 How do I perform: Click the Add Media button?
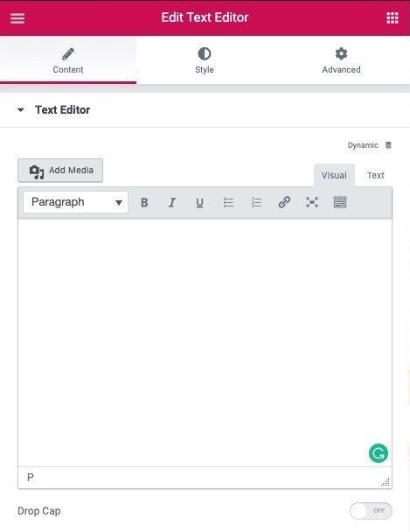60,171
